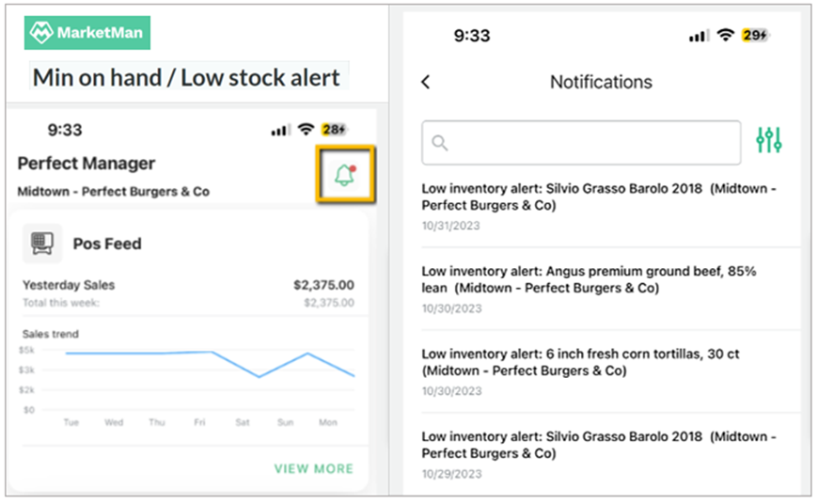
Task: Open the 10/31/2023 Silvio Grasso Barolo alert
Action: coord(610,207)
